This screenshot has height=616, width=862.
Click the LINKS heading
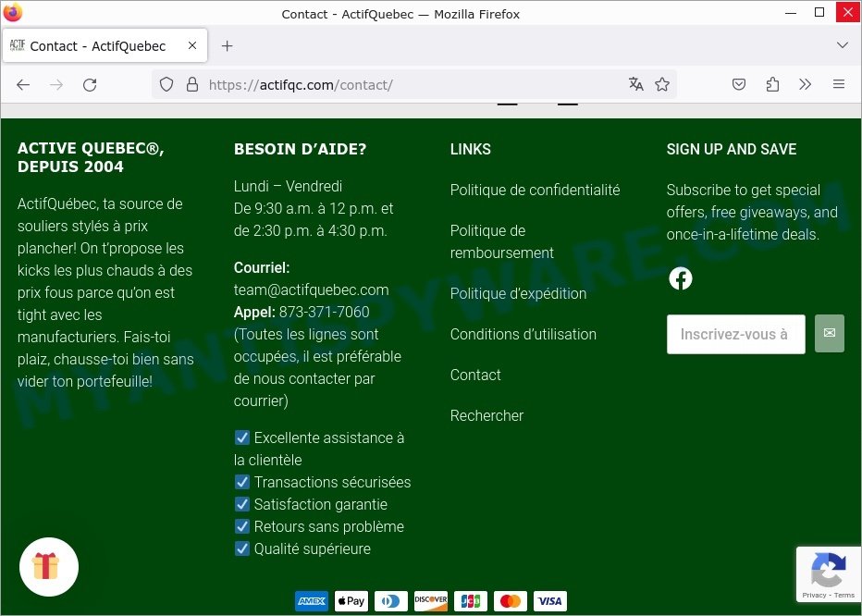click(471, 149)
